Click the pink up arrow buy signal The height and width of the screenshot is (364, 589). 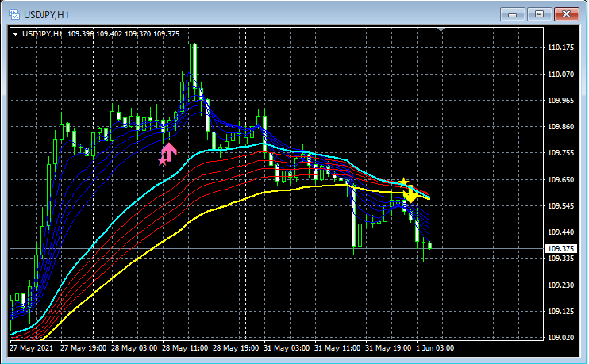tap(169, 152)
